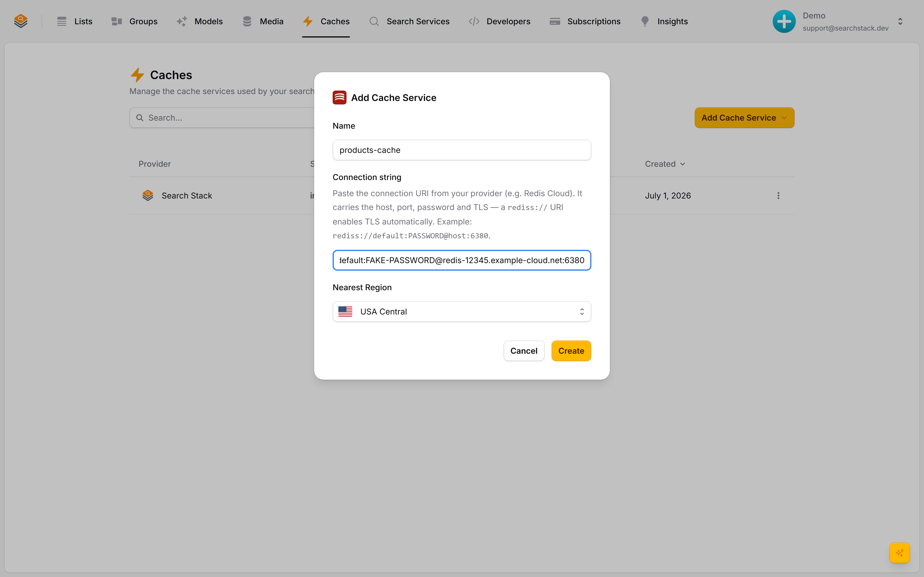This screenshot has width=924, height=577.
Task: Go to the Models tab
Action: coord(200,21)
